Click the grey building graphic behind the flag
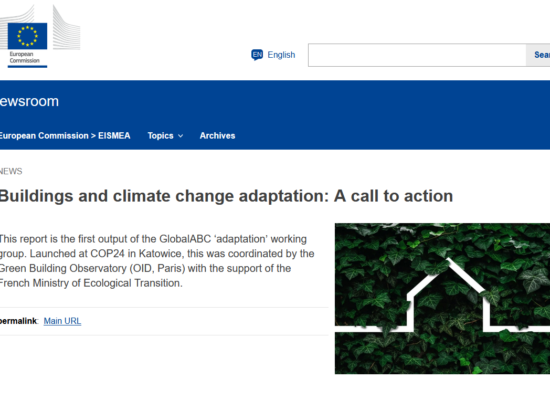 click(x=66, y=27)
